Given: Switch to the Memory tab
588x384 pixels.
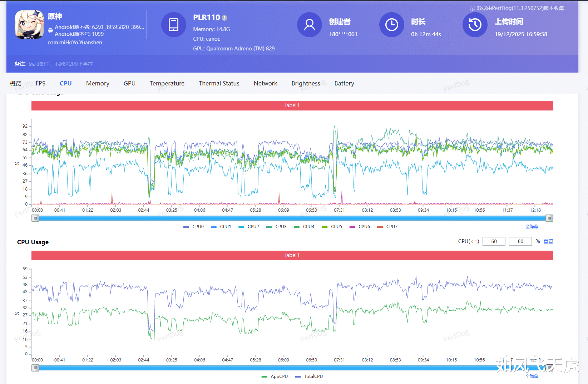Looking at the screenshot, I should click(98, 83).
